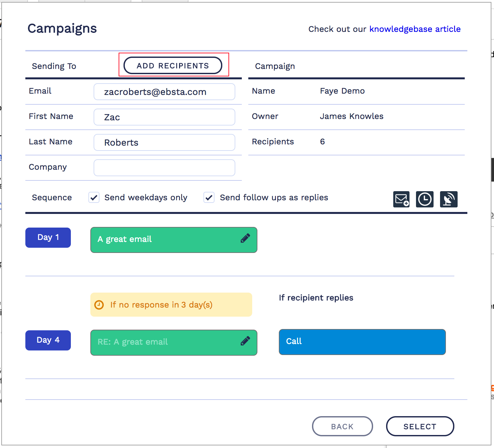Click the Last Name text box
This screenshot has width=494, height=448.
point(164,142)
